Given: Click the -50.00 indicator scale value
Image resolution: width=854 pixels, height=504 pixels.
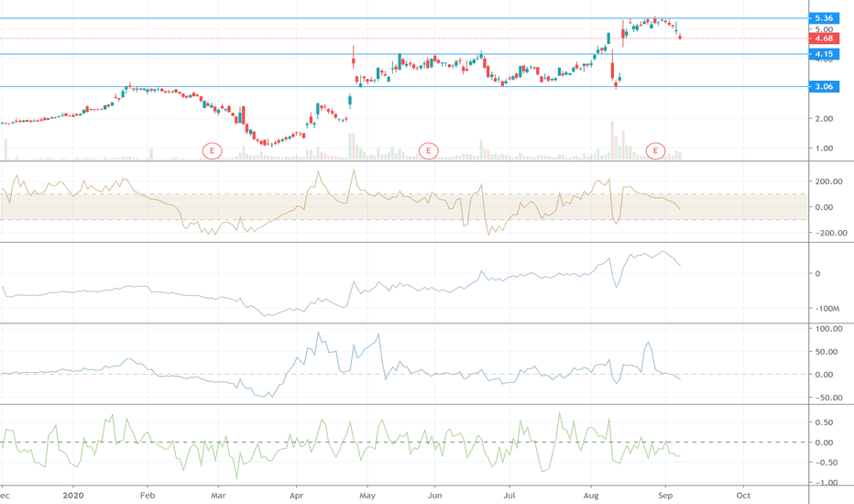Looking at the screenshot, I should click(x=828, y=398).
